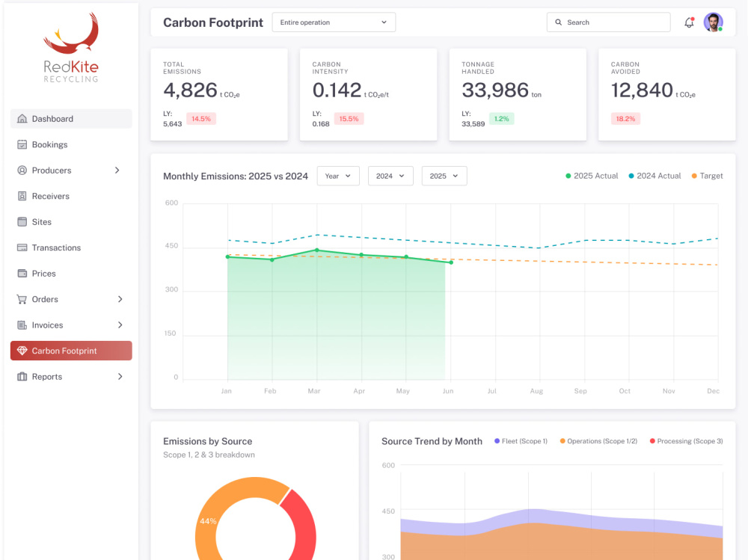
Task: Toggle Target legend series
Action: coord(707,176)
